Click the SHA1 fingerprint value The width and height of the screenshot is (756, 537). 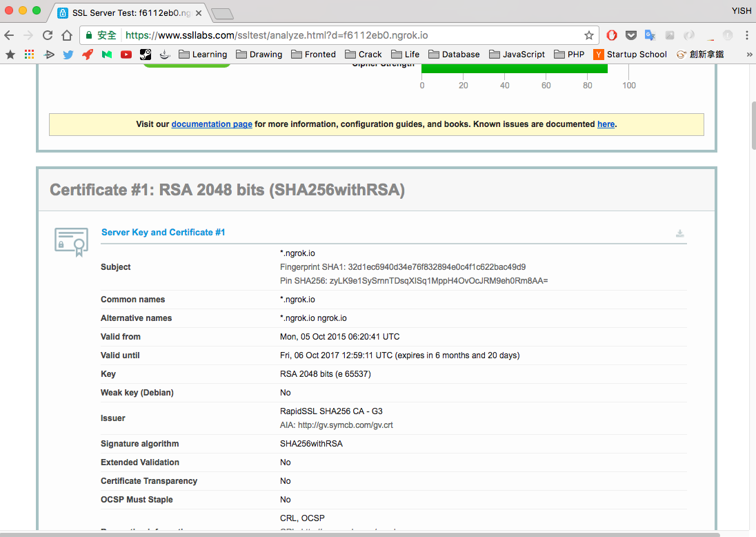point(437,267)
